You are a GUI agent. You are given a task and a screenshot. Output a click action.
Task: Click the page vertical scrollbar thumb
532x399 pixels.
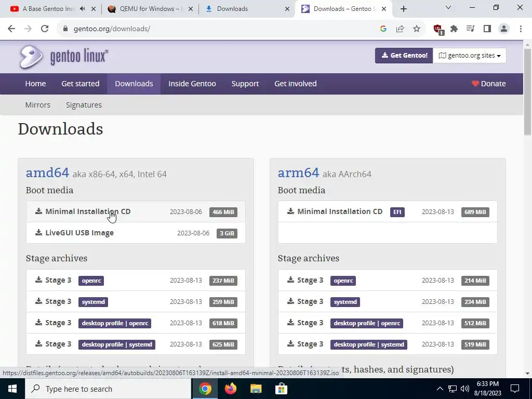click(527, 91)
